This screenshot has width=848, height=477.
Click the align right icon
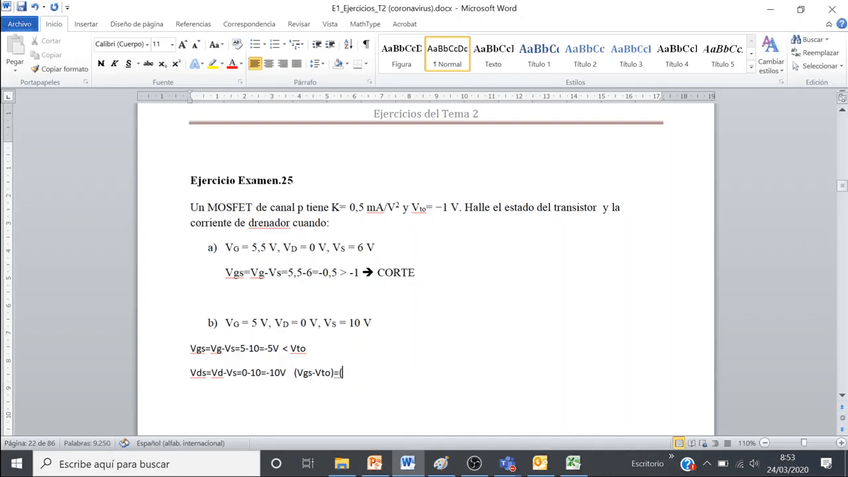(282, 64)
